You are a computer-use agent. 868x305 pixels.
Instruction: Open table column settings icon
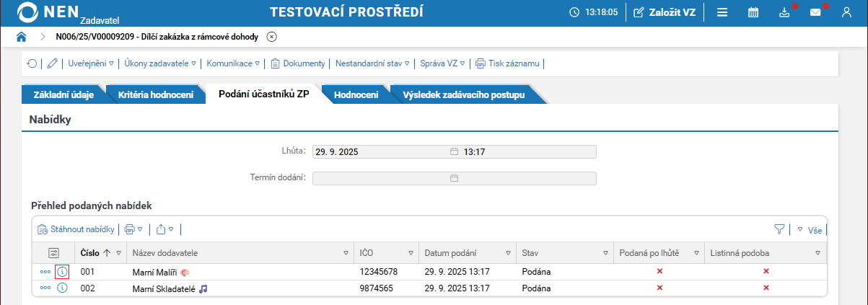(x=53, y=253)
